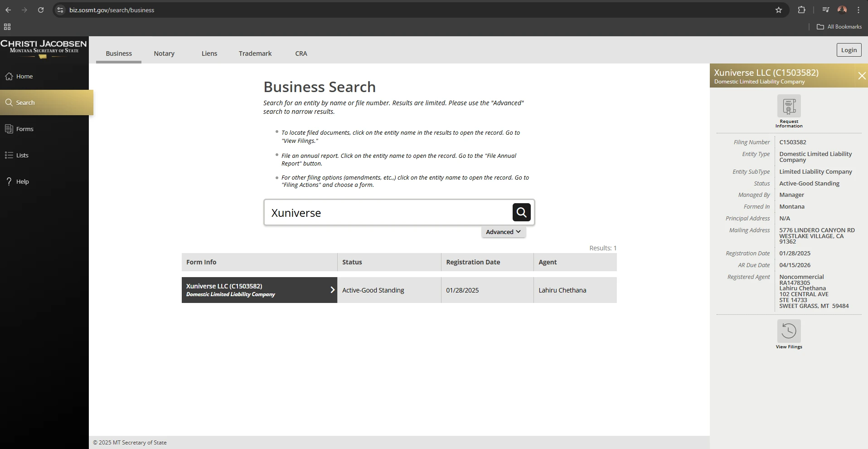Bookmark this page with star icon

pos(779,10)
